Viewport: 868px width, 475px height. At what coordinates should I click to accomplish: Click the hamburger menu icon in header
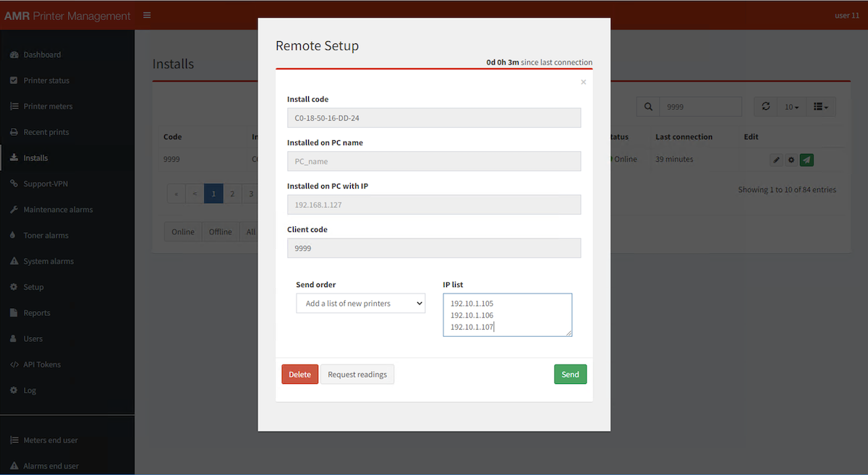coord(147,15)
